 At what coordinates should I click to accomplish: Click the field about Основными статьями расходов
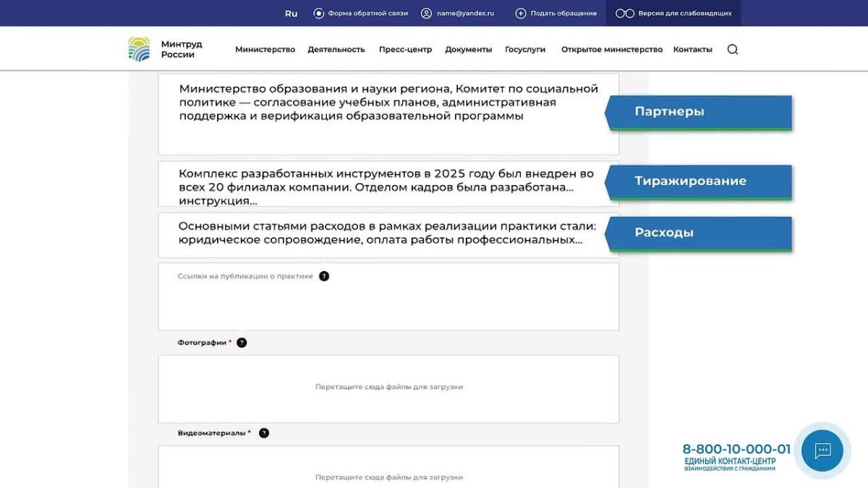pos(388,235)
